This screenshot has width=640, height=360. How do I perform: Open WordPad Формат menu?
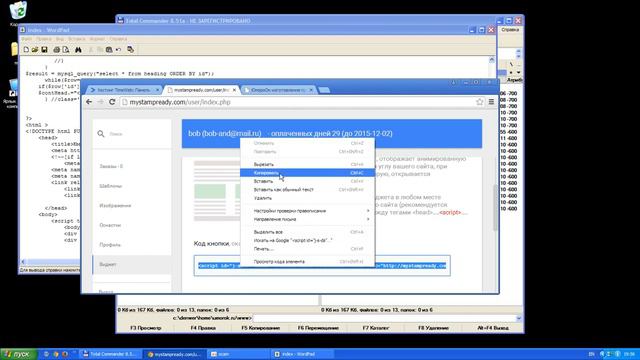[x=97, y=39]
